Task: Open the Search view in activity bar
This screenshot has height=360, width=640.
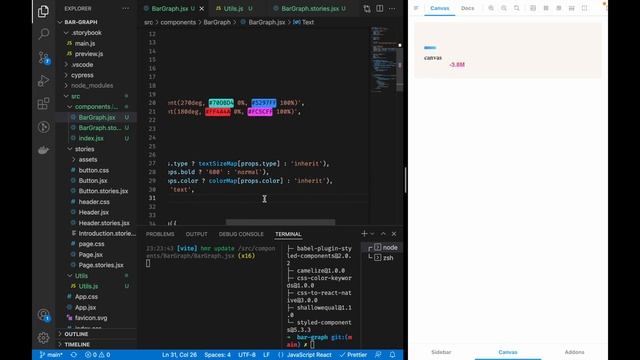Action: [43, 33]
